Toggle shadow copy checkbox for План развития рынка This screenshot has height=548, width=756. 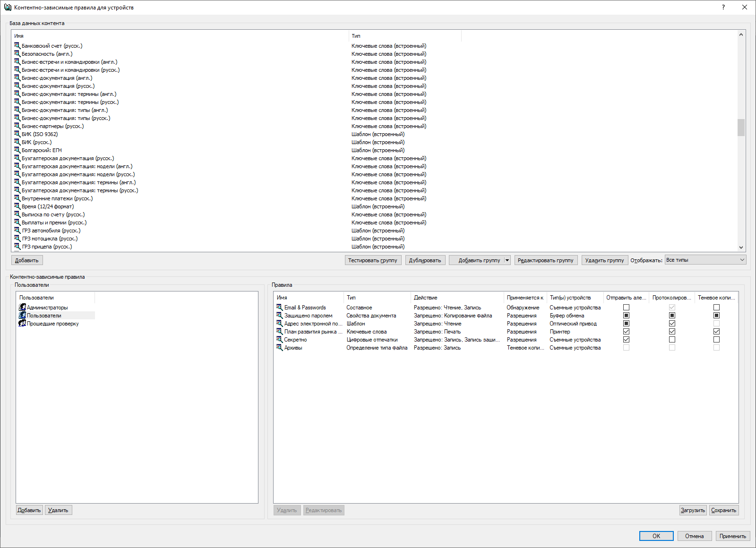[716, 332]
